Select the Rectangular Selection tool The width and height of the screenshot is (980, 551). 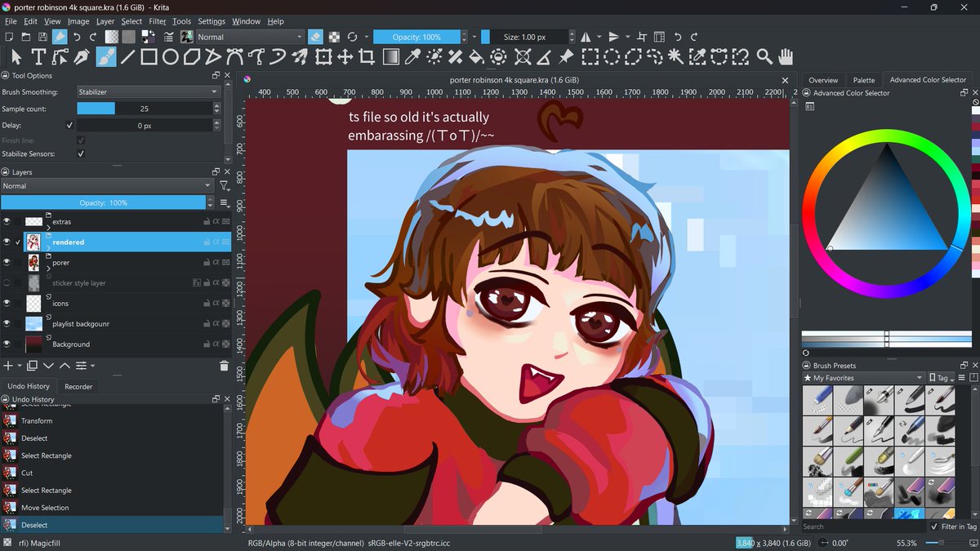coord(590,56)
